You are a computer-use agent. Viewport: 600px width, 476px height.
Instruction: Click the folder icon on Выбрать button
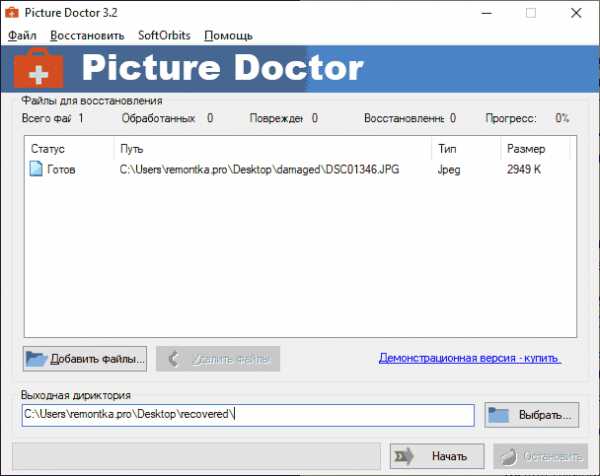(498, 415)
